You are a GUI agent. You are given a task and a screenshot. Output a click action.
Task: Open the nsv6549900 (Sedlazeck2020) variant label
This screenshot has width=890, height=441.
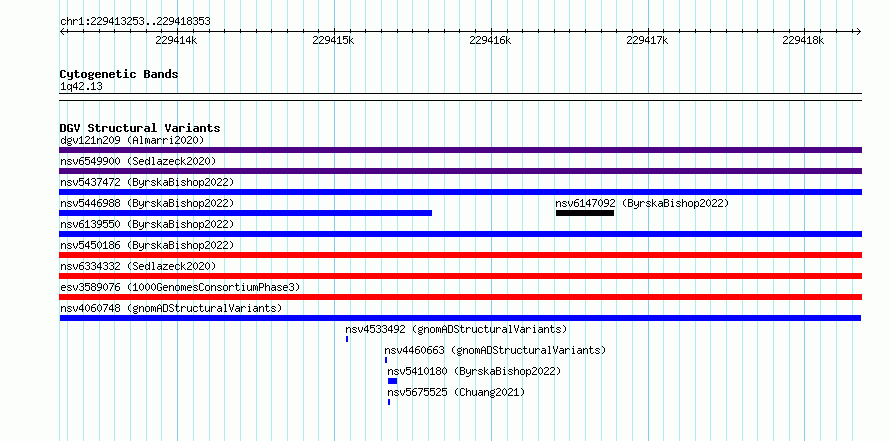138,161
